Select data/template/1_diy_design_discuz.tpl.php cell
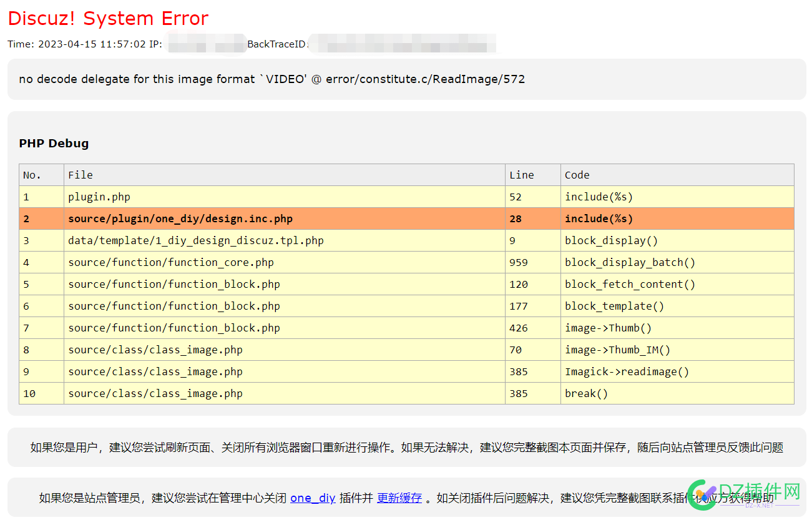Screen dimensions: 812x520 click(285, 240)
